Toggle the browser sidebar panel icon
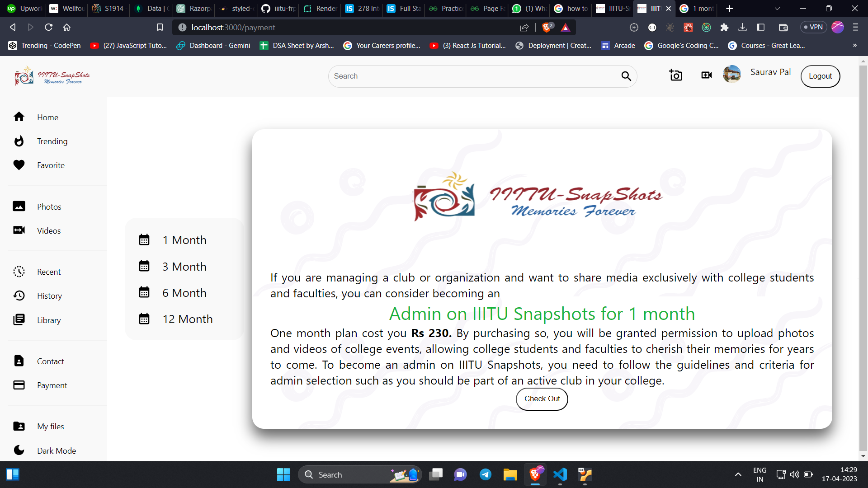Image resolution: width=868 pixels, height=488 pixels. pyautogui.click(x=761, y=28)
